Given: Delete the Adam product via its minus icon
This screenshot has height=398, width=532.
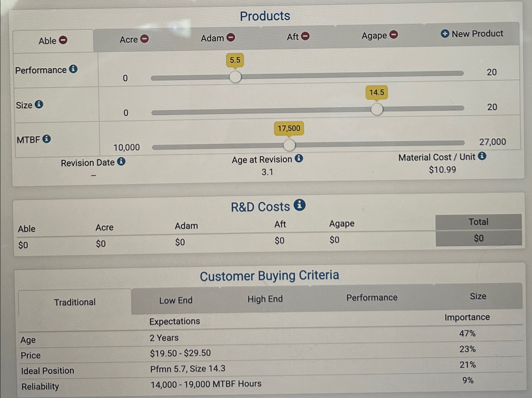Looking at the screenshot, I should point(231,37).
